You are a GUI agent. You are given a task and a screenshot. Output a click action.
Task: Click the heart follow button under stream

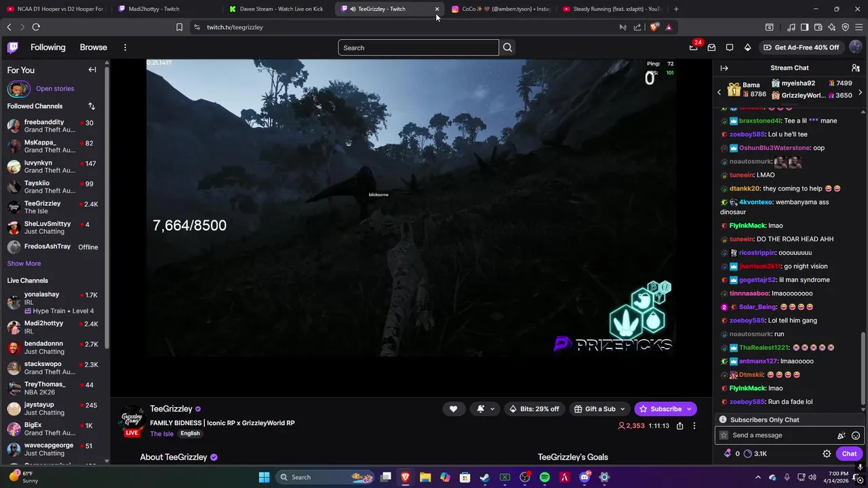tap(453, 409)
